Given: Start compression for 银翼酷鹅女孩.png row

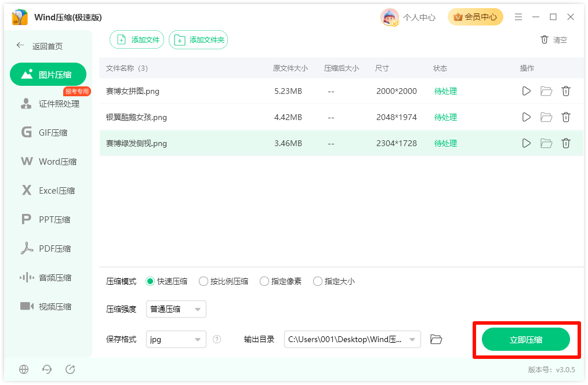Looking at the screenshot, I should [526, 117].
